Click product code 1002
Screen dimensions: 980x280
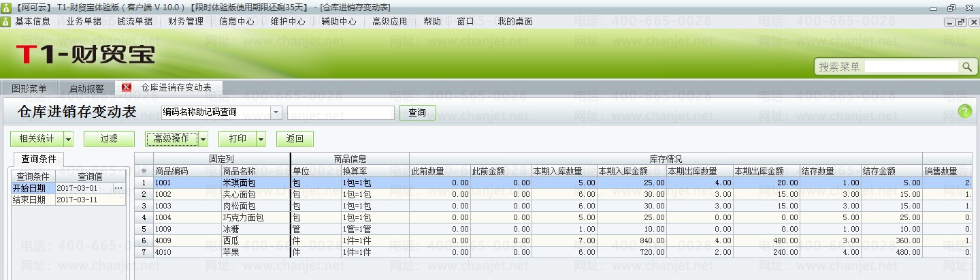(x=187, y=194)
